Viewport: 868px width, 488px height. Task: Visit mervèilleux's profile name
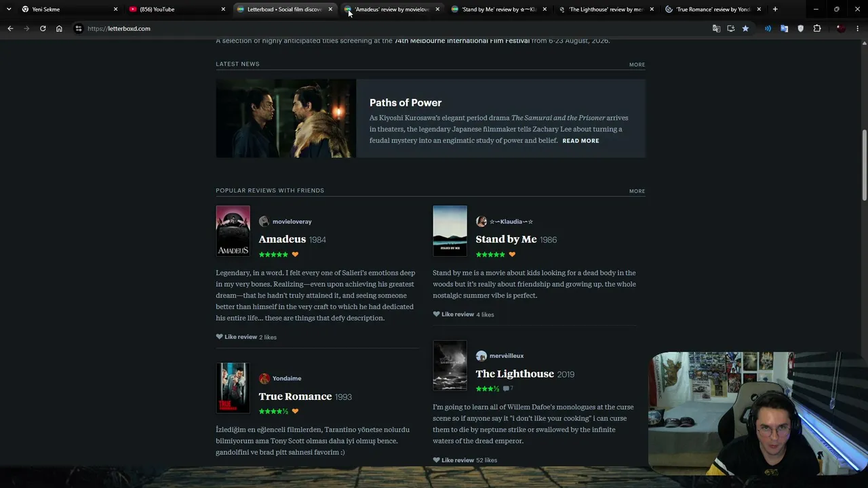(507, 356)
